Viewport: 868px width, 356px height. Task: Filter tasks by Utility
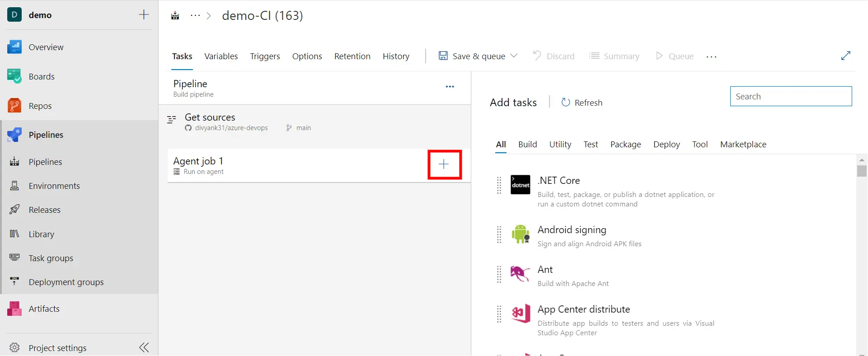(560, 145)
